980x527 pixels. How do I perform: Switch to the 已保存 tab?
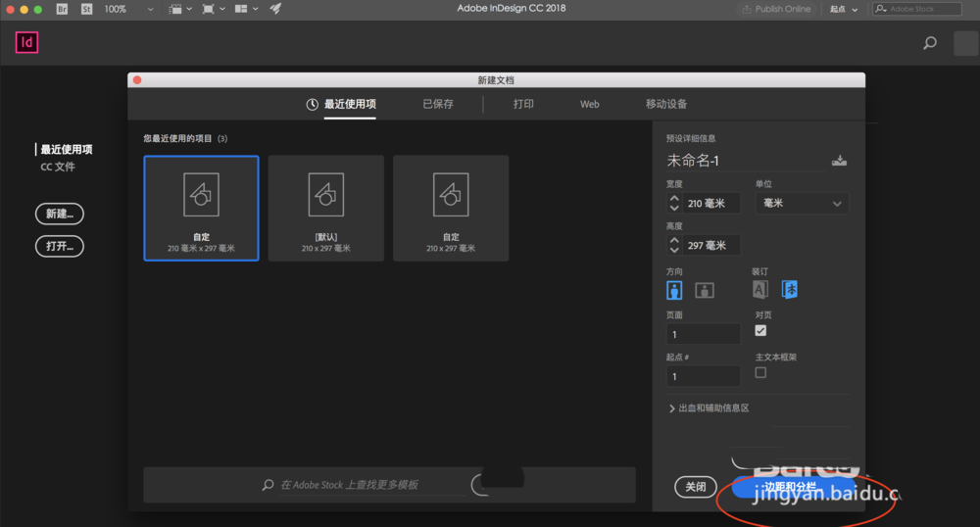[438, 104]
